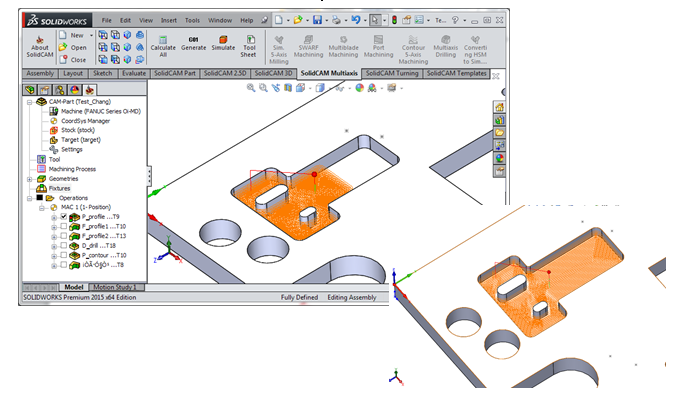Click the Save icon in the quick toolbar

317,20
